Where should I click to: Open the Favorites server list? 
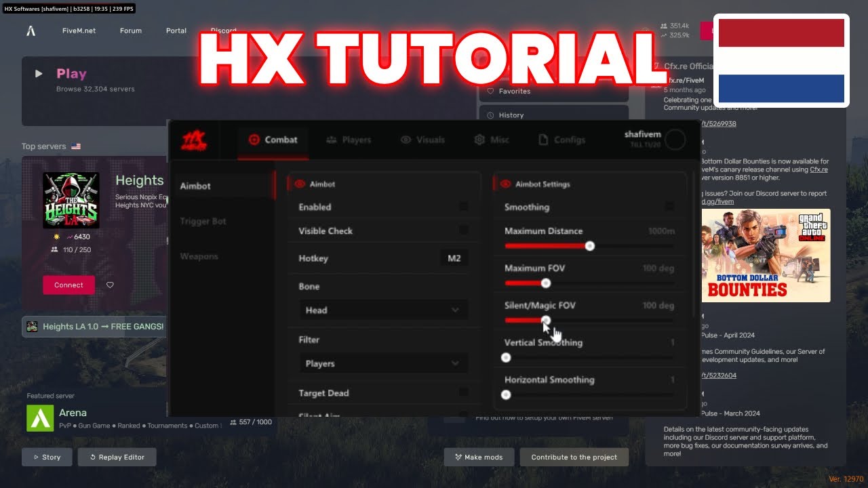click(x=553, y=91)
